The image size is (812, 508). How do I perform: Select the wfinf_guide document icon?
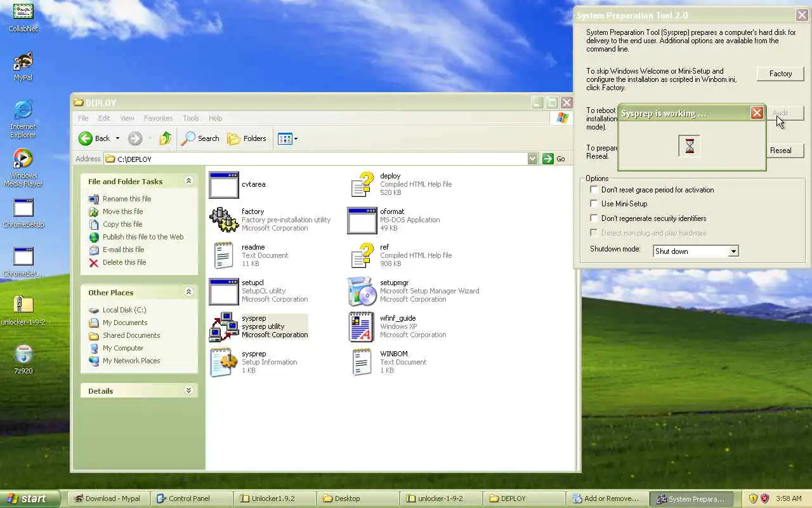(362, 326)
